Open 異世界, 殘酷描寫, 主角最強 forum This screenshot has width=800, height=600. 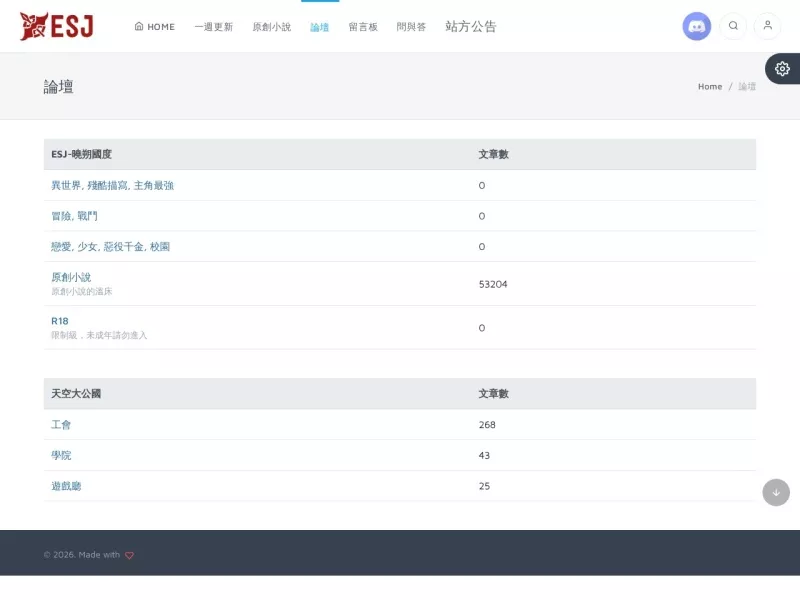[x=112, y=185]
